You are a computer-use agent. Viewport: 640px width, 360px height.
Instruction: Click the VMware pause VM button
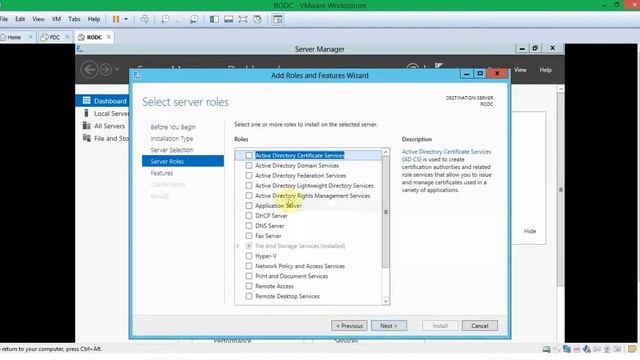[116, 19]
